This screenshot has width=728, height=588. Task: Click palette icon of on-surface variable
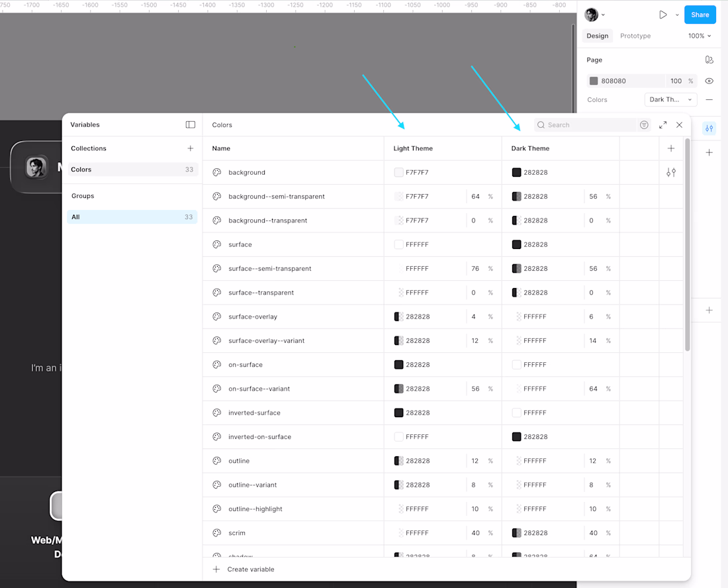click(x=217, y=365)
